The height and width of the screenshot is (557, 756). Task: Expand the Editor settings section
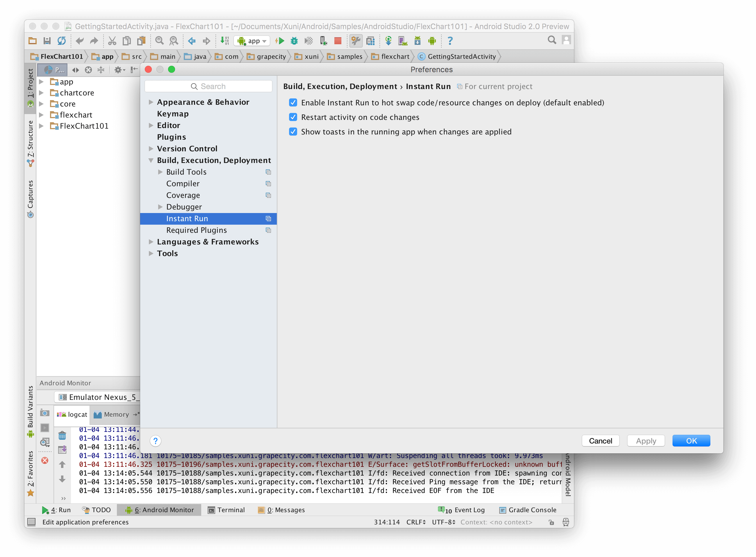[151, 125]
